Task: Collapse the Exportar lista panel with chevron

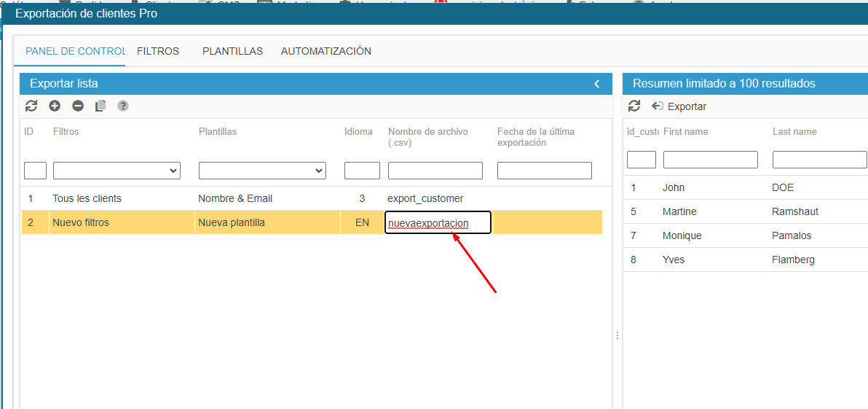Action: (597, 84)
